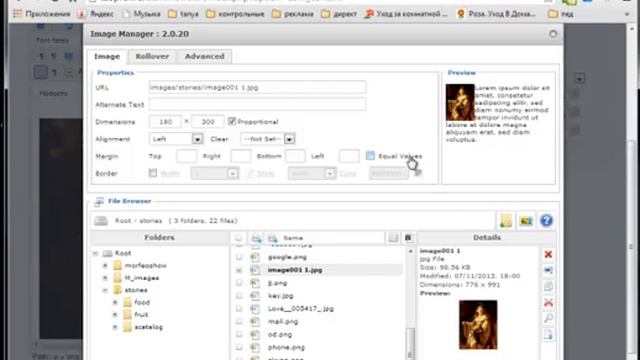Switch to the Image tab
The image size is (640, 360).
point(107,56)
